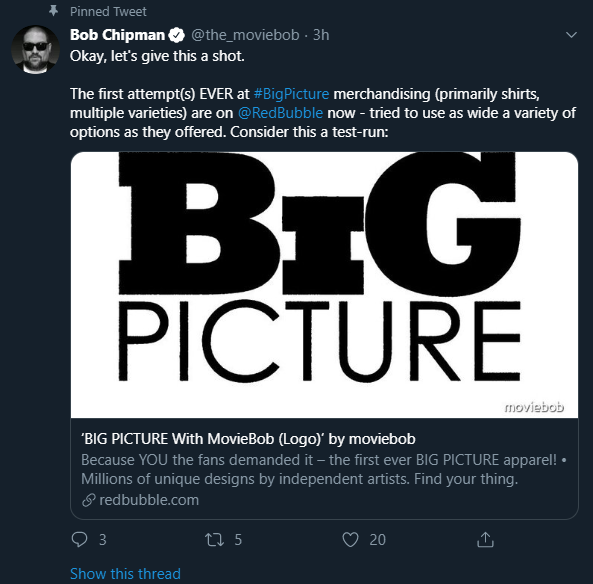Click the card description about BIG PICTURE apparel
593x584 pixels.
pos(324,469)
